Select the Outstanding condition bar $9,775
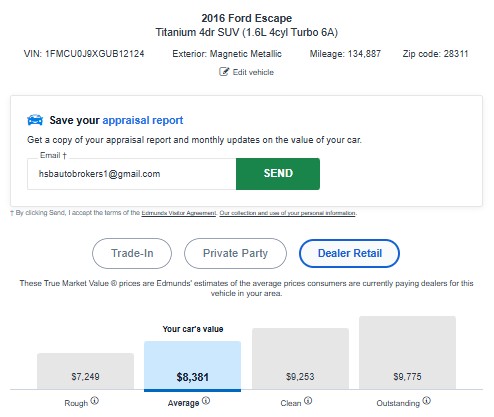Image resolution: width=494 pixels, height=417 pixels. [407, 353]
